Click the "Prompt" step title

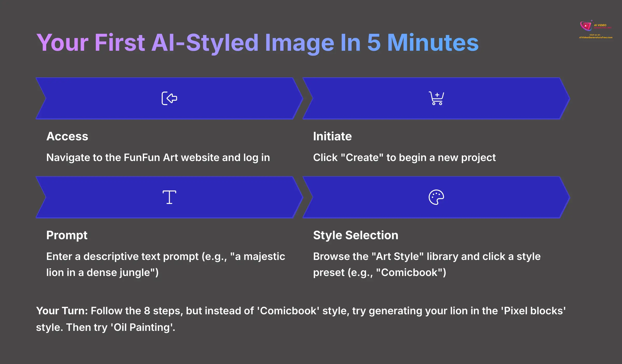[x=67, y=236]
